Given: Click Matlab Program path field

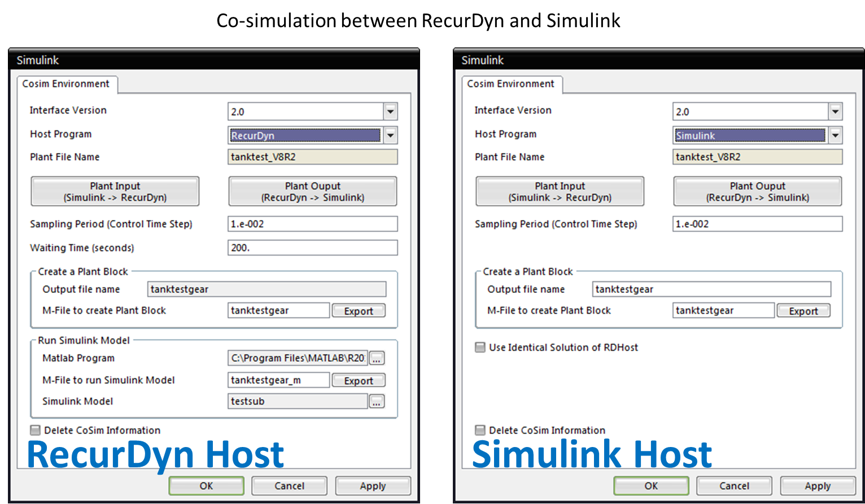Looking at the screenshot, I should point(298,358).
